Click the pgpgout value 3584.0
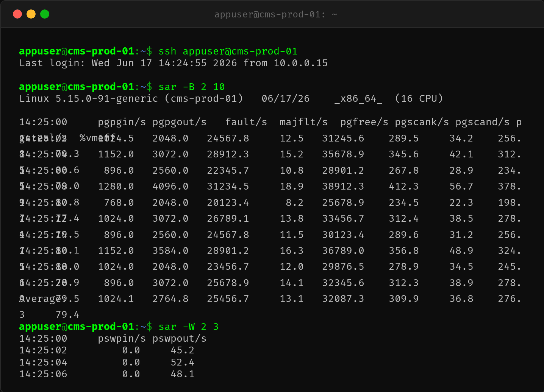This screenshot has height=392, width=544. coord(170,250)
